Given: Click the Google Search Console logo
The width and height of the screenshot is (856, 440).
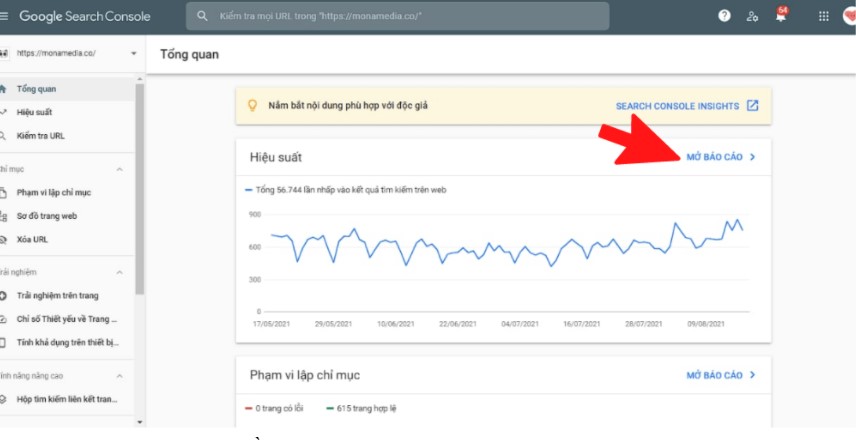Looking at the screenshot, I should (85, 16).
